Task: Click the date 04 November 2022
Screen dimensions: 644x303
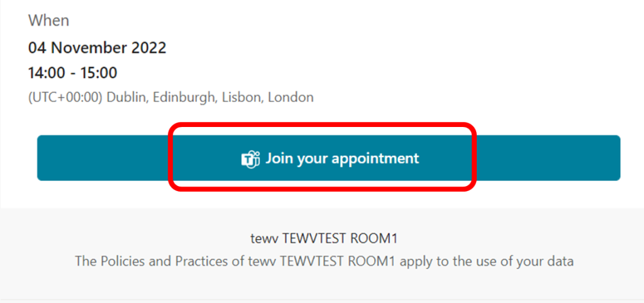Action: click(97, 48)
